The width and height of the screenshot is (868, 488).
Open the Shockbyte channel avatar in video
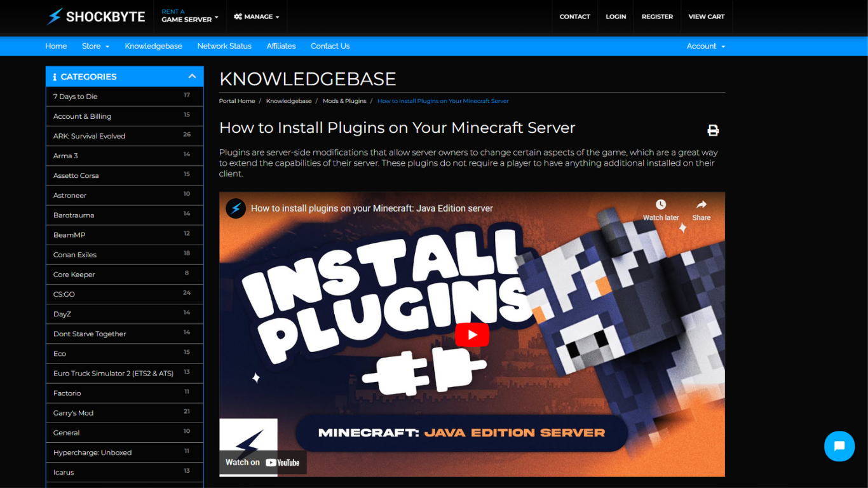point(236,208)
